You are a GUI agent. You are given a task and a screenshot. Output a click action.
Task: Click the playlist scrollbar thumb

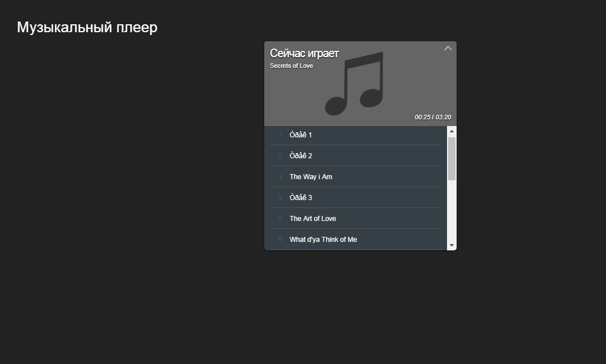pyautogui.click(x=452, y=158)
